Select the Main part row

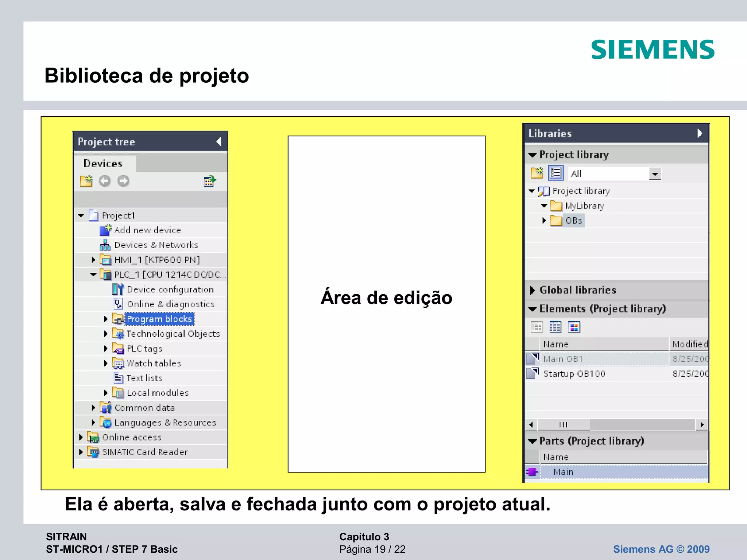coord(617,472)
